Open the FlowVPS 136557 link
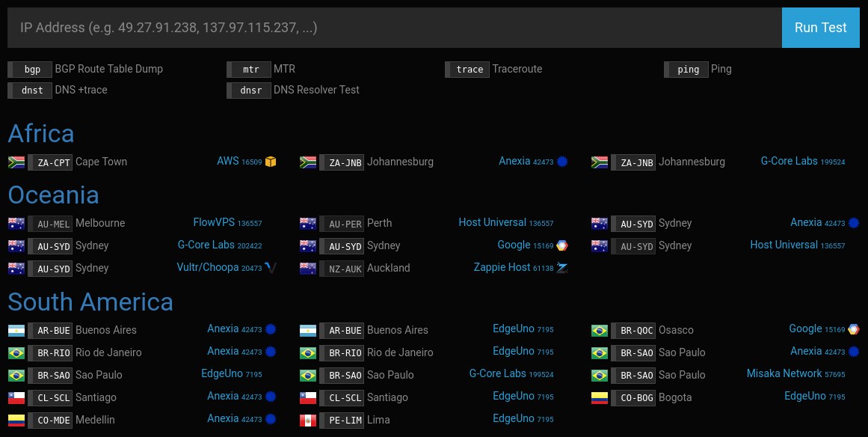The height and width of the screenshot is (437, 868). tap(227, 223)
